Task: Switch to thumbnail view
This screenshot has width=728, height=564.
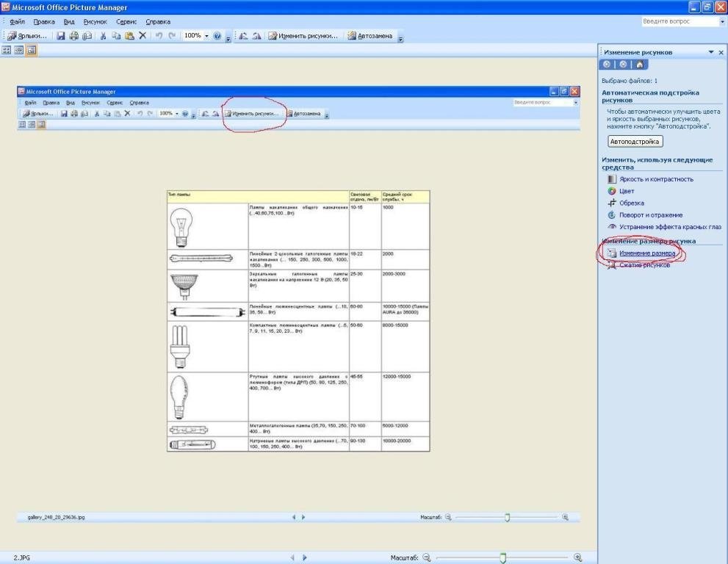Action: [x=7, y=50]
